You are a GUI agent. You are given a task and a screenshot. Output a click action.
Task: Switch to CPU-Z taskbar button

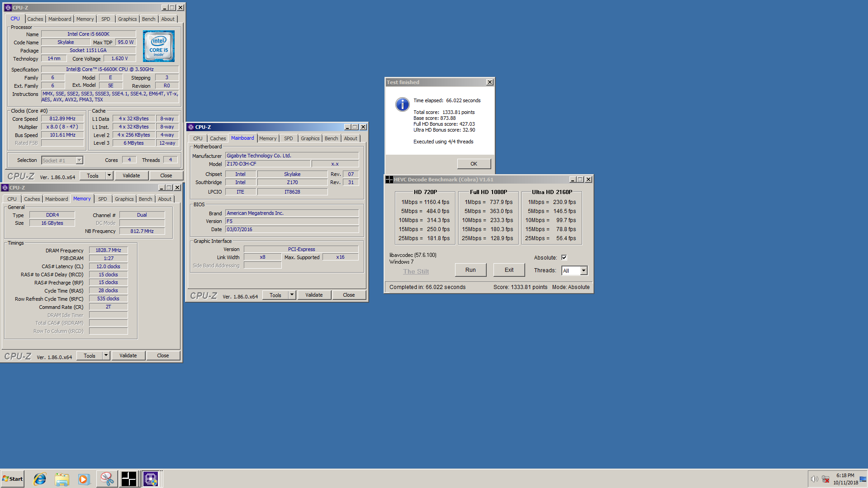click(151, 479)
